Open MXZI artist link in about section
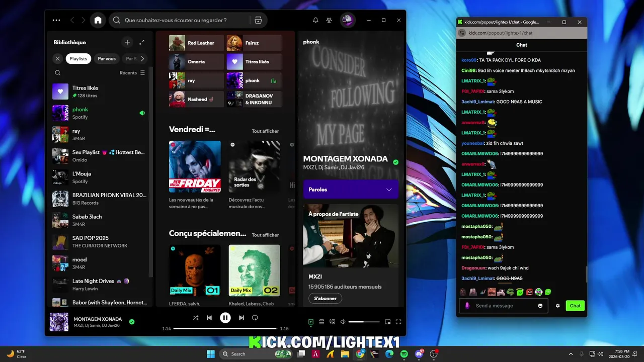Image resolution: width=644 pixels, height=362 pixels. [x=315, y=277]
